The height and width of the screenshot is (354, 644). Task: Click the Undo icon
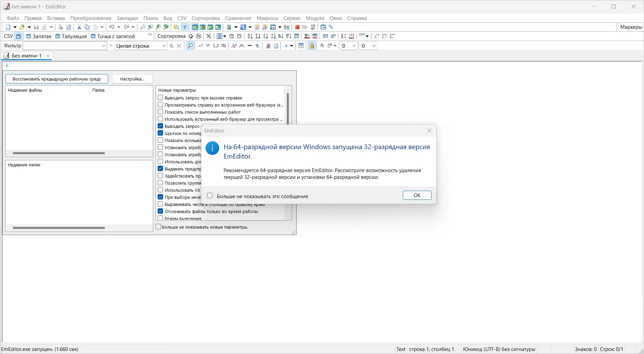[112, 27]
